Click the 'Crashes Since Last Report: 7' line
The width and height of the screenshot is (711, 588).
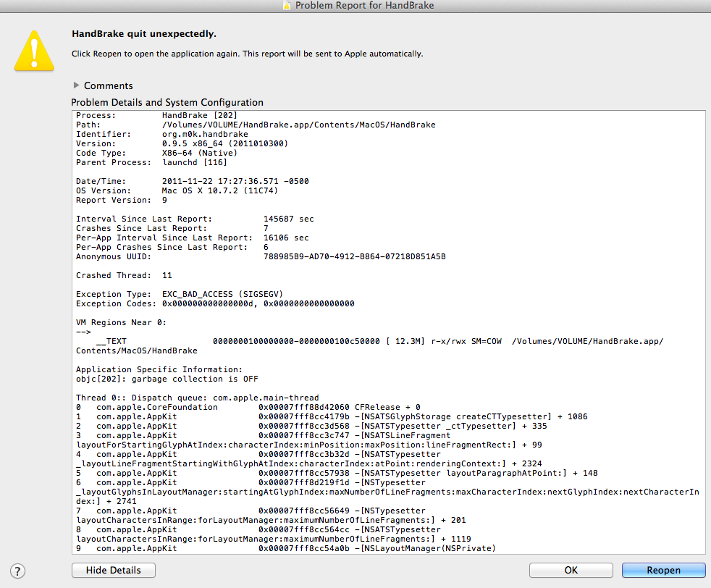click(172, 228)
